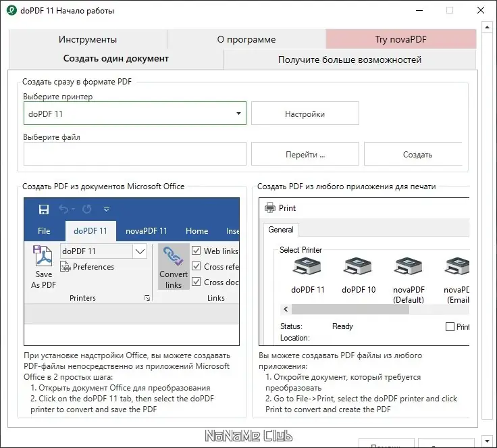Toggle the Web links checkbox
The image size is (497, 448).
tap(197, 251)
